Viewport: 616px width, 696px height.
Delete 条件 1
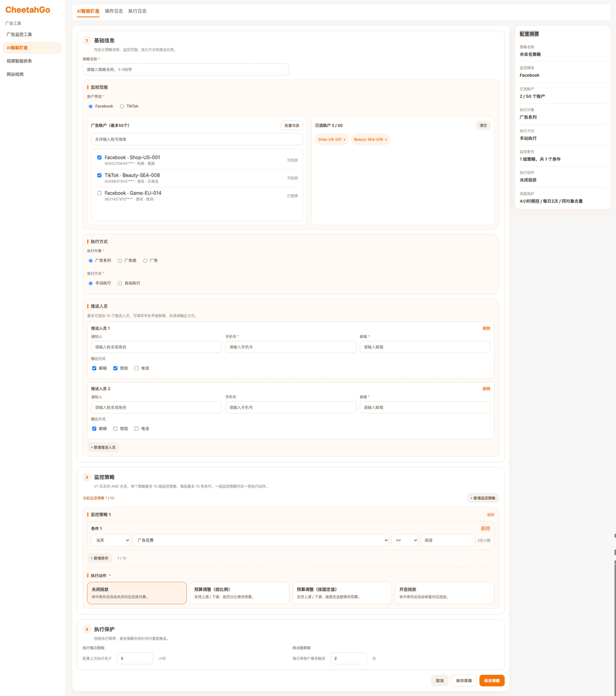point(486,529)
